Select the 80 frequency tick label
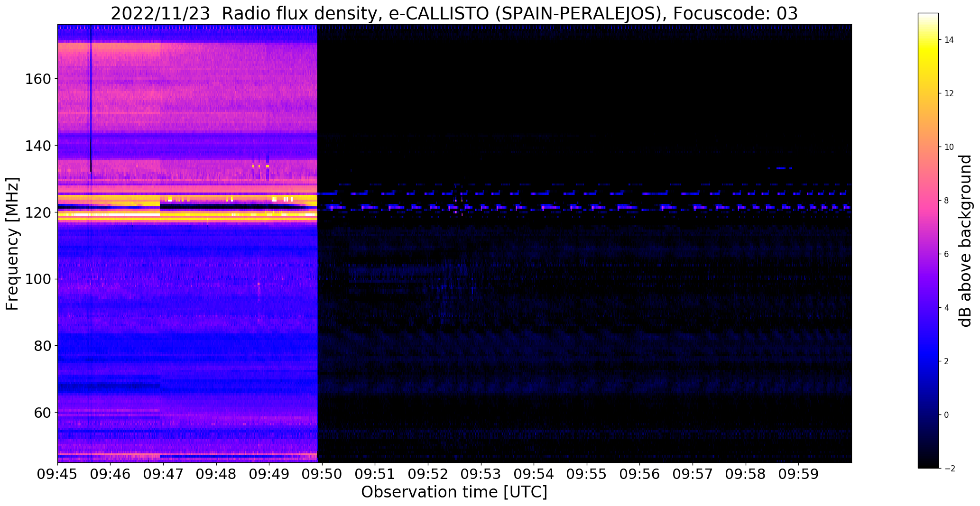980x506 pixels. [42, 346]
